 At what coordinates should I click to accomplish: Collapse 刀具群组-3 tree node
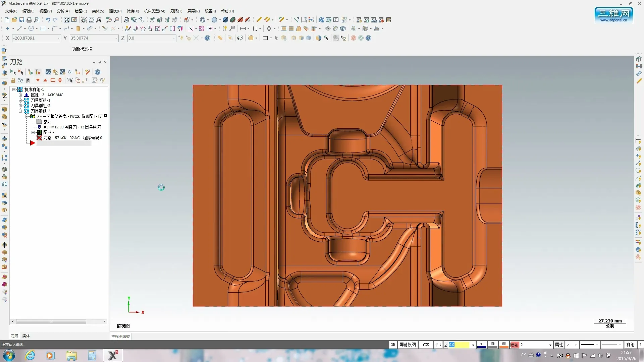click(x=20, y=111)
